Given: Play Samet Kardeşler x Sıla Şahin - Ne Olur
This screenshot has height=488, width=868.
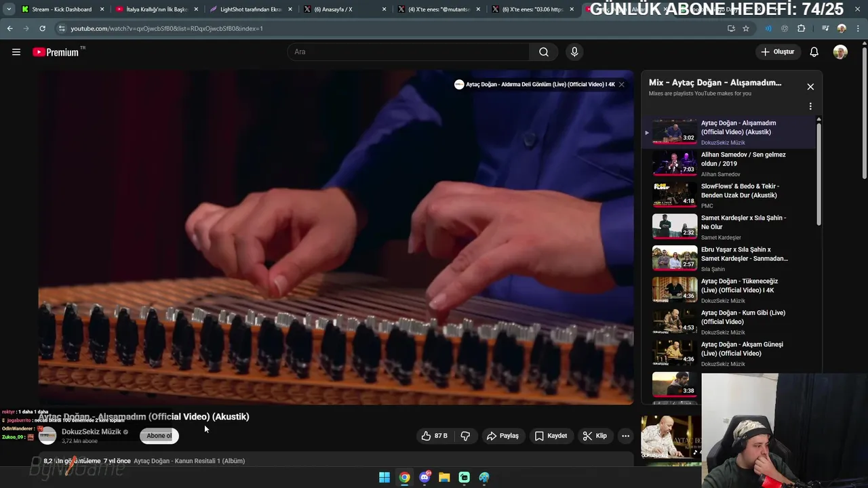Looking at the screenshot, I should tap(729, 227).
